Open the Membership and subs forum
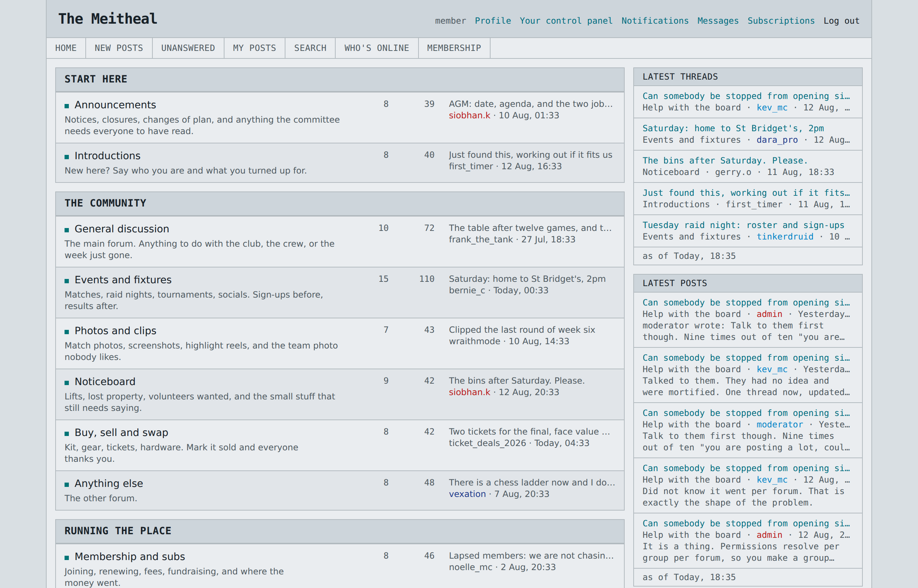Image resolution: width=918 pixels, height=588 pixels. point(130,557)
